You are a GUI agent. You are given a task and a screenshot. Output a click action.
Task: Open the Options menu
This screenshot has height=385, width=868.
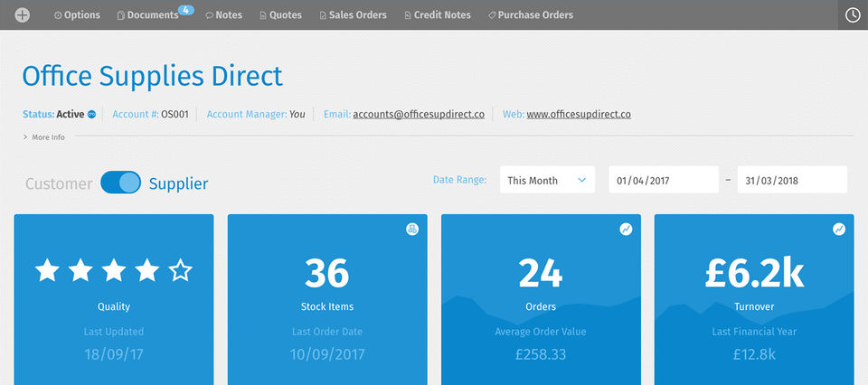pos(77,15)
